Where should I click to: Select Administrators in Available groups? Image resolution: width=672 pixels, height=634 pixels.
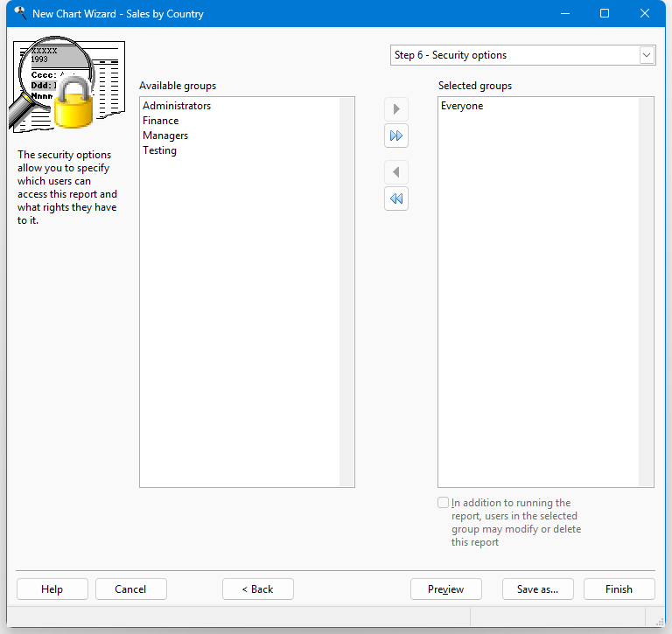click(x=177, y=106)
